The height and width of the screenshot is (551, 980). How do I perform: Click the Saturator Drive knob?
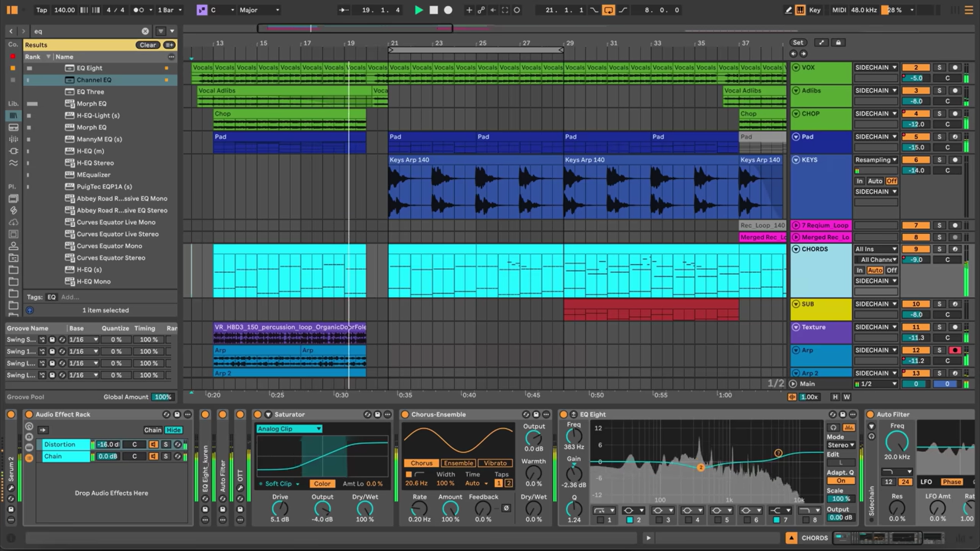[279, 509]
